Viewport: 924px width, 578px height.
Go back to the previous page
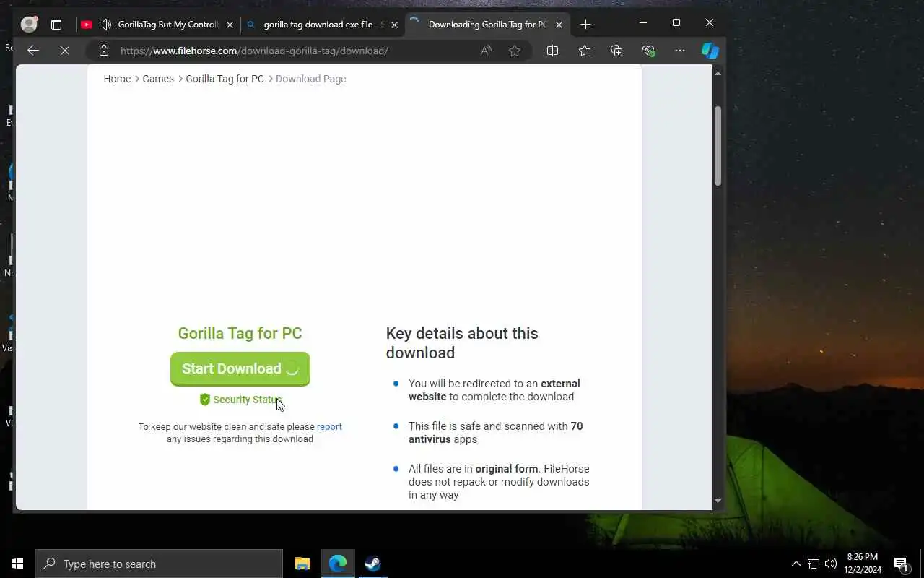pos(32,51)
